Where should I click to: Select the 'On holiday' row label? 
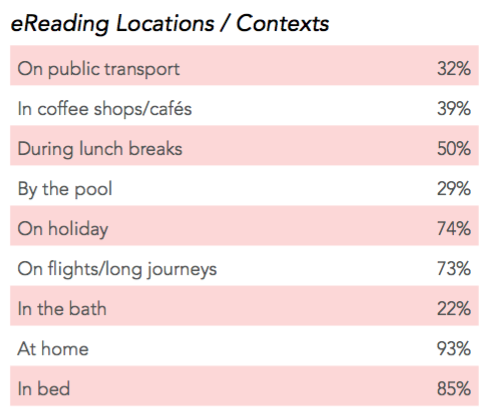click(63, 229)
